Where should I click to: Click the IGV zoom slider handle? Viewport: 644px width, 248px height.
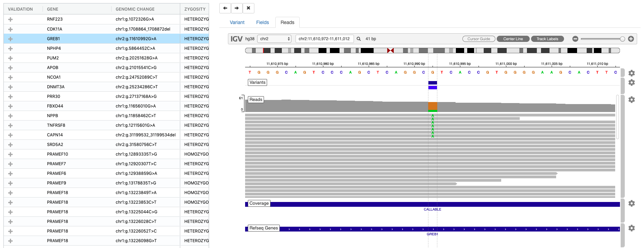[622, 39]
